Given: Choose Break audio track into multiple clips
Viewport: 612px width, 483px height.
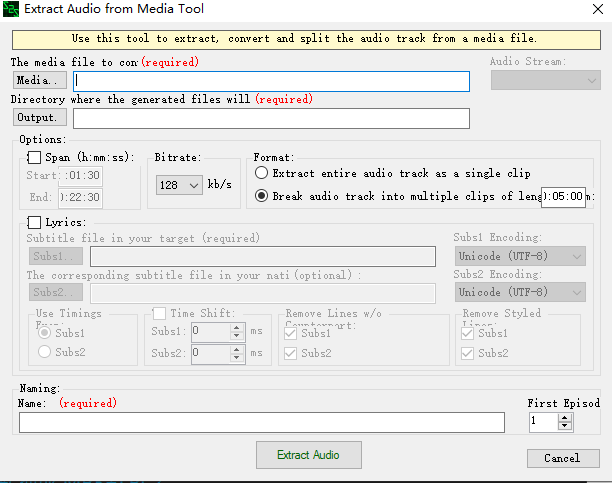Looking at the screenshot, I should point(262,197).
